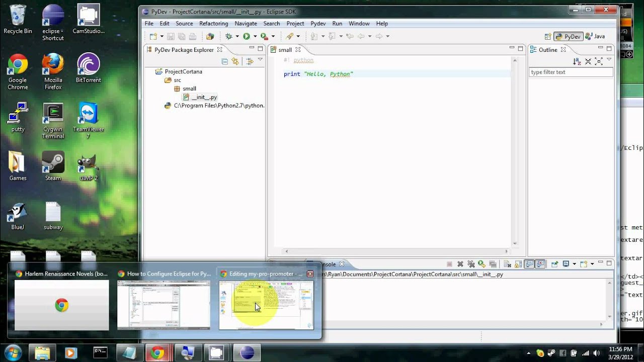Select the Python2.7 interpreter entry
This screenshot has width=644, height=362.
pos(219,106)
